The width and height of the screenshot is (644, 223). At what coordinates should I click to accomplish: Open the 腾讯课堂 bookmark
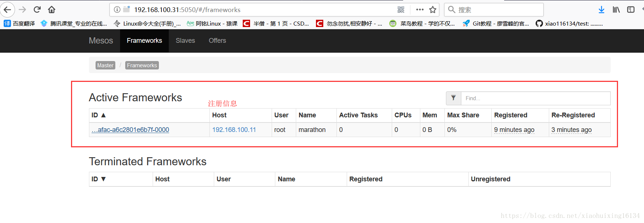(74, 23)
